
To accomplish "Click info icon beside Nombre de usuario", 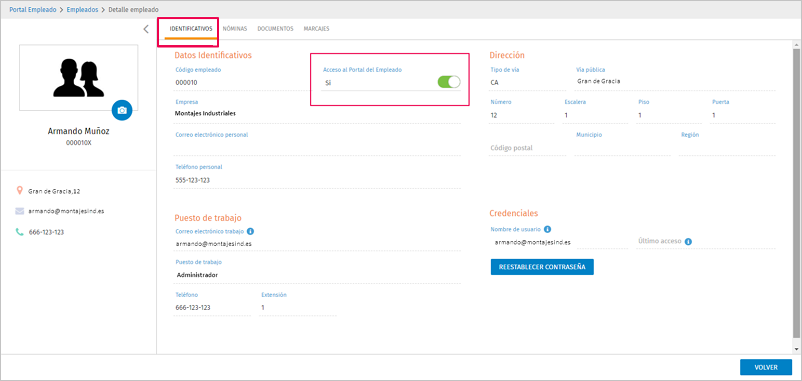I will point(547,229).
